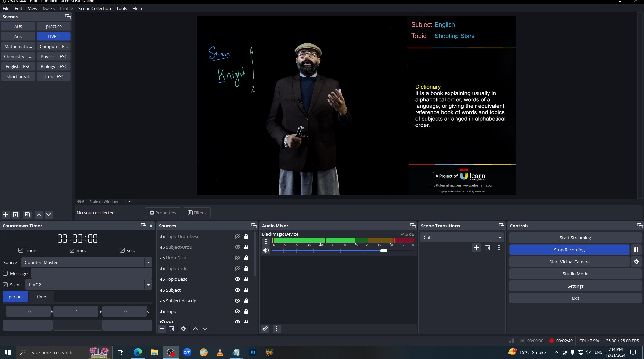Viewport: 644px width, 359px height.
Task: Show the Urdu-Desc source
Action: pos(237,258)
